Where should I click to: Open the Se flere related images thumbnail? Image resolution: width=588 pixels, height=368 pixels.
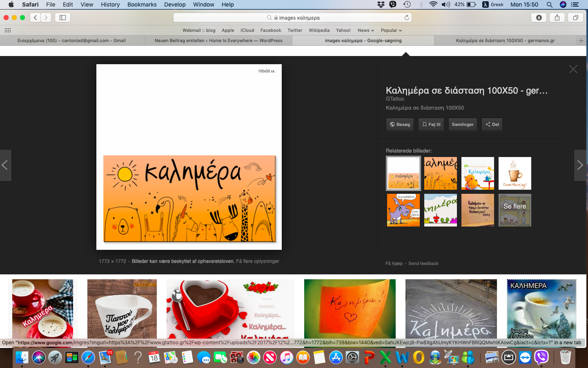[x=514, y=210]
